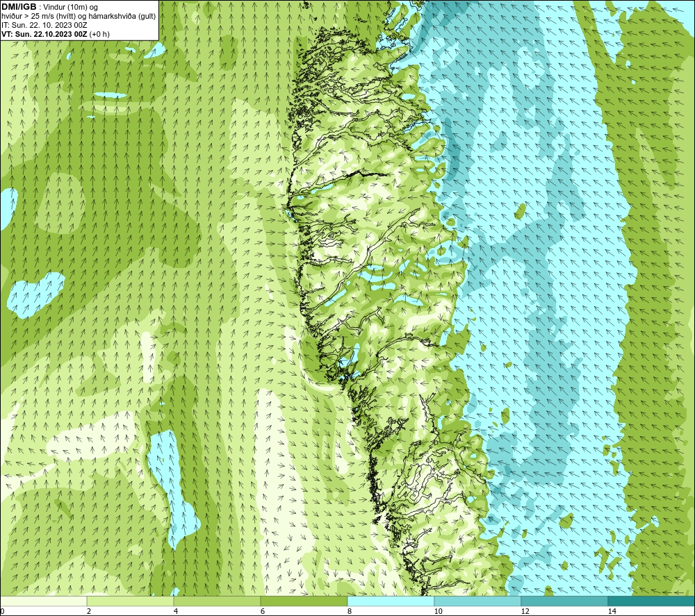
Task: Click the '0' scale label
Action: click(x=2, y=611)
